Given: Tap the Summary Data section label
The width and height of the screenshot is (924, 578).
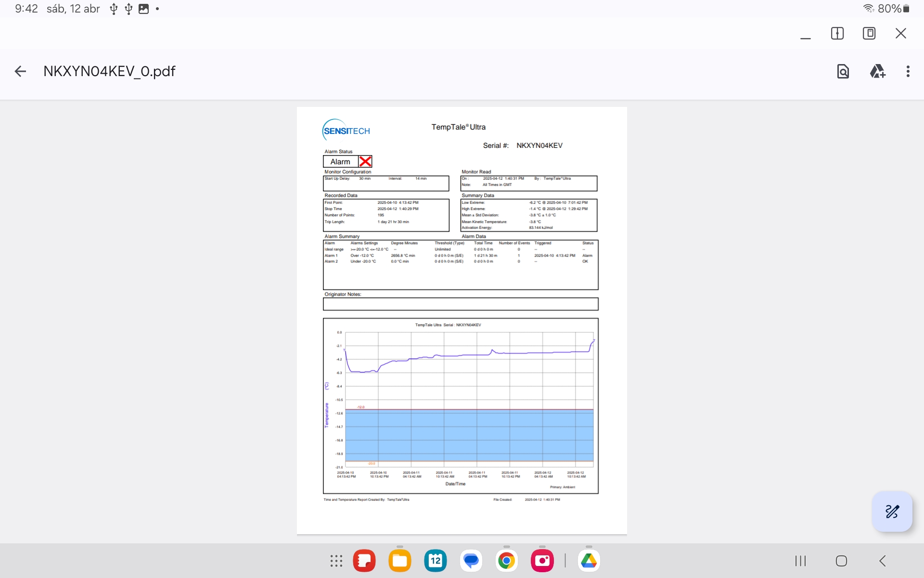Looking at the screenshot, I should tap(477, 196).
